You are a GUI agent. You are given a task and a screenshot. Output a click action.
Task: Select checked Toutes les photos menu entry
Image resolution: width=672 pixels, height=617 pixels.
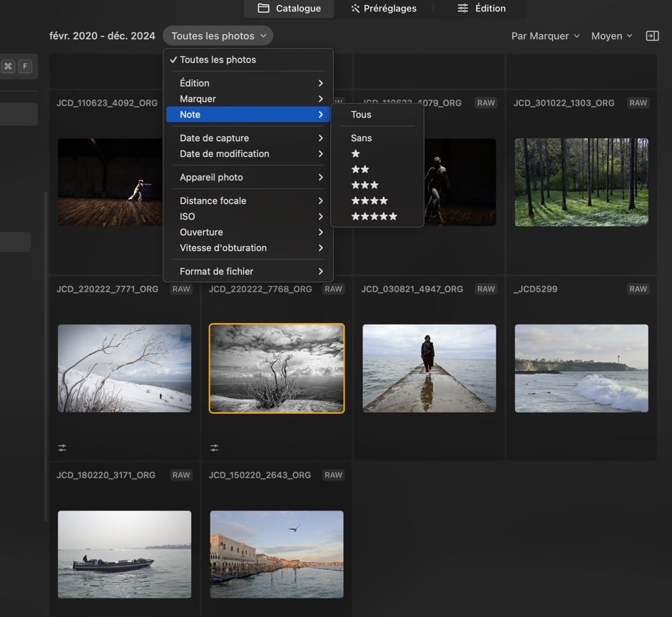pos(248,59)
